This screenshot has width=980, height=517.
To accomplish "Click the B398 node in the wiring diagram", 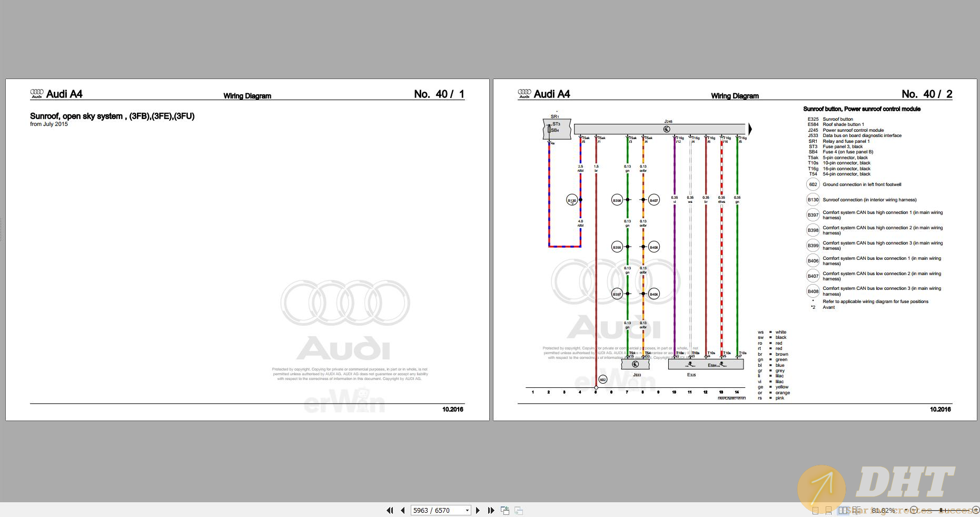I will 617,200.
